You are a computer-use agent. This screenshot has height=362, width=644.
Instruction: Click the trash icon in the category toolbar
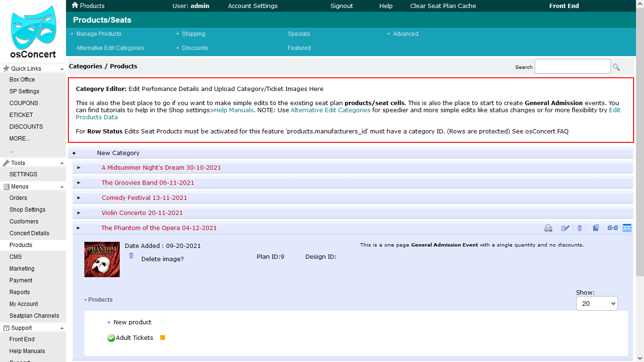580,228
